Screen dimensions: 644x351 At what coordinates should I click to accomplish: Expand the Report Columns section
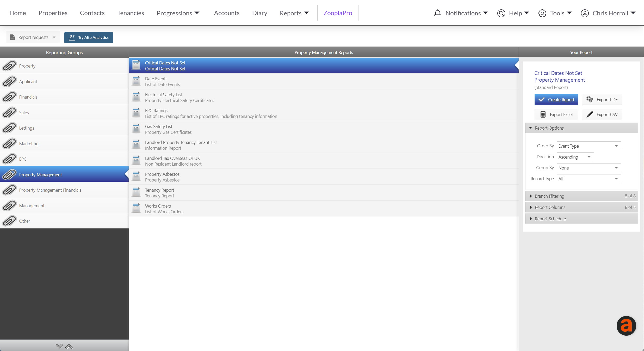[581, 207]
